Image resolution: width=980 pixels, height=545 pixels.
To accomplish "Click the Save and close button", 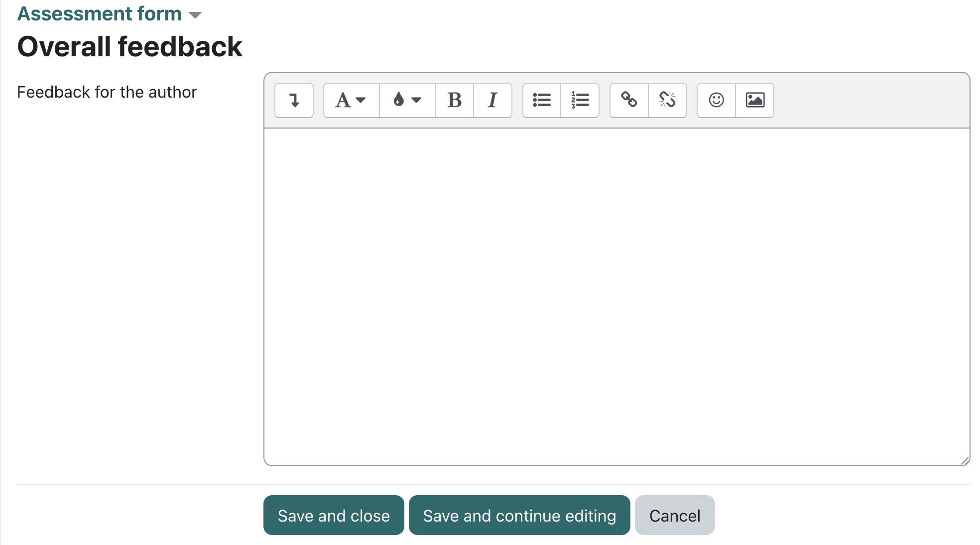I will (x=334, y=515).
